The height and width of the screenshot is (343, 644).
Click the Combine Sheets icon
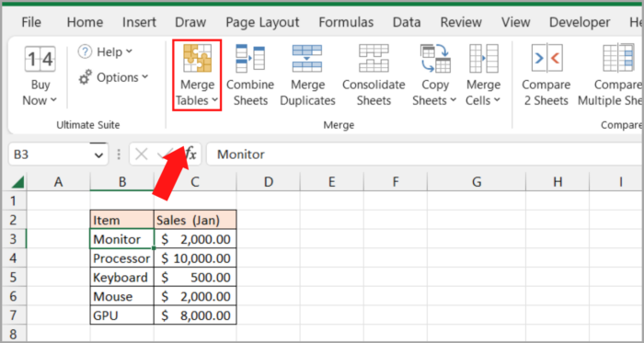[250, 58]
